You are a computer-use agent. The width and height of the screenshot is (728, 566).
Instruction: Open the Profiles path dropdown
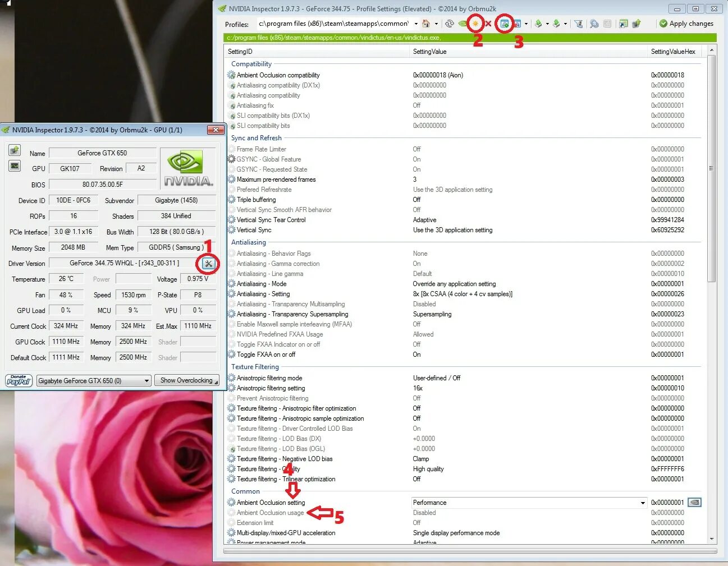point(416,24)
